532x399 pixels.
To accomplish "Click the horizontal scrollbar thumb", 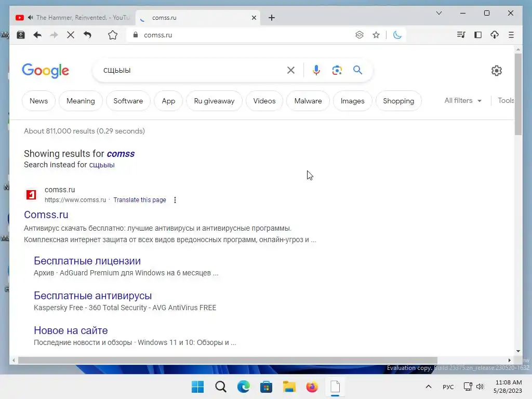I will click(x=228, y=361).
